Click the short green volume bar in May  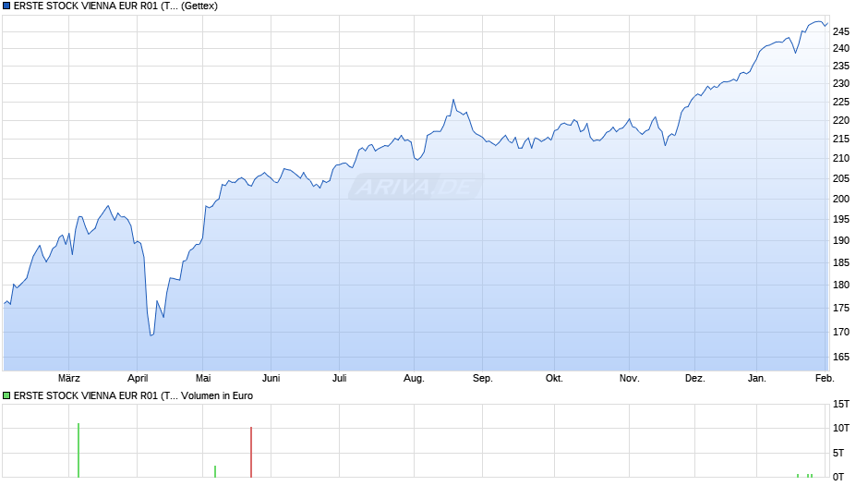tap(215, 471)
